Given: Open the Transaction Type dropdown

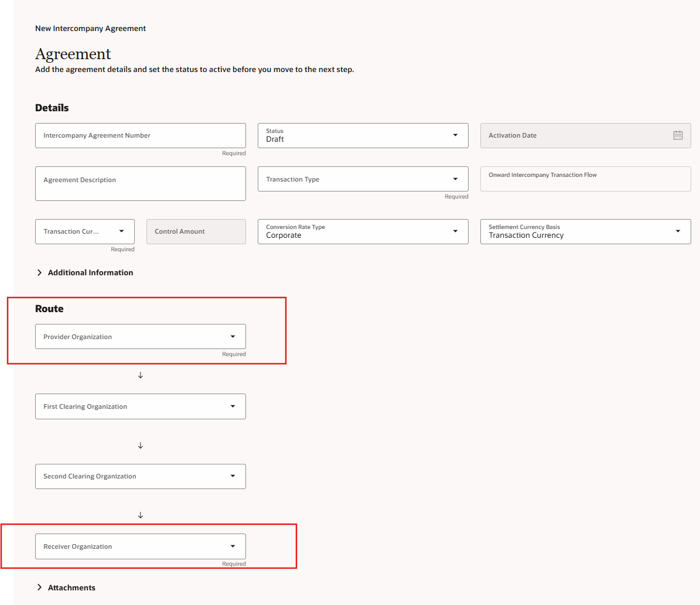Looking at the screenshot, I should [363, 179].
